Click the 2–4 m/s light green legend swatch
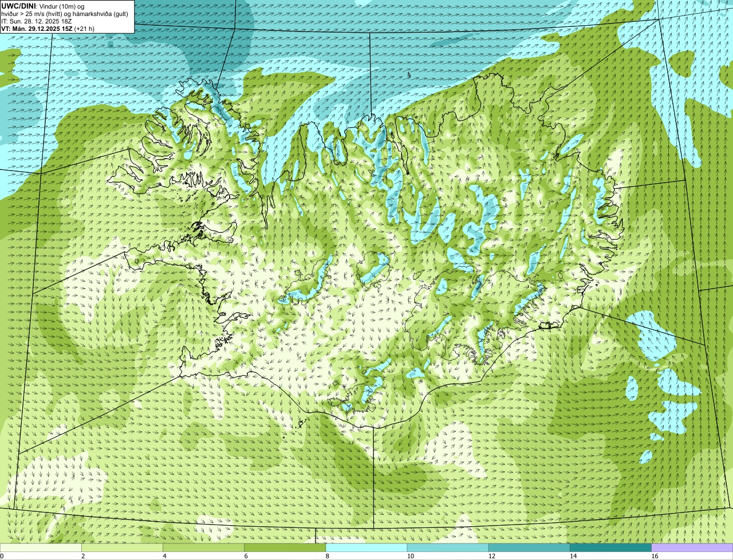Screen dimensions: 733x560 point(122,547)
